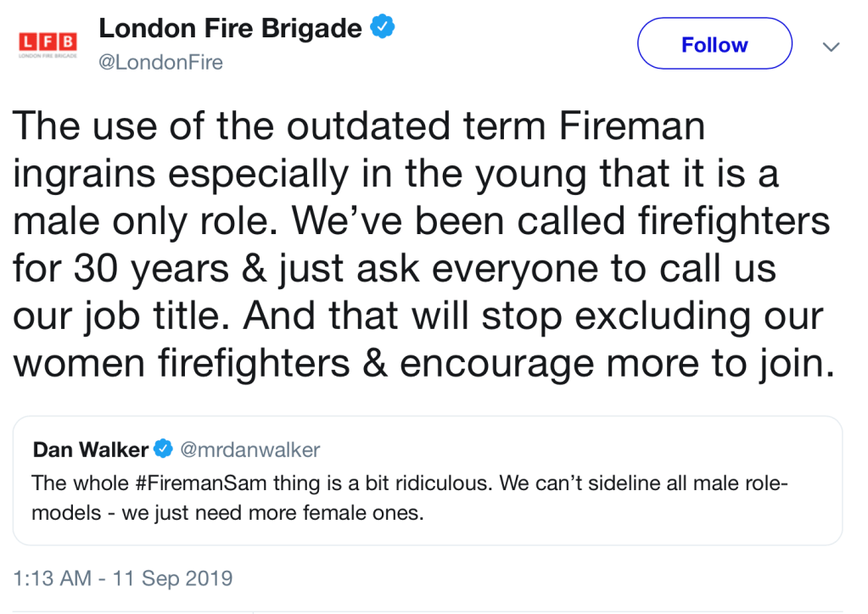Screen dimensions: 868x614
Task: Open Dan Walker's profile name in quote
Action: (x=91, y=449)
